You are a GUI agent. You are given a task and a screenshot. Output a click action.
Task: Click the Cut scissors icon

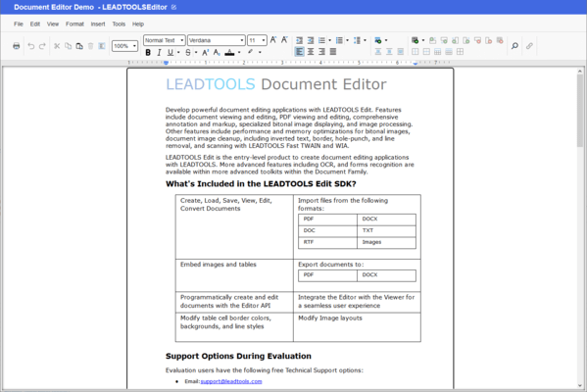click(57, 46)
